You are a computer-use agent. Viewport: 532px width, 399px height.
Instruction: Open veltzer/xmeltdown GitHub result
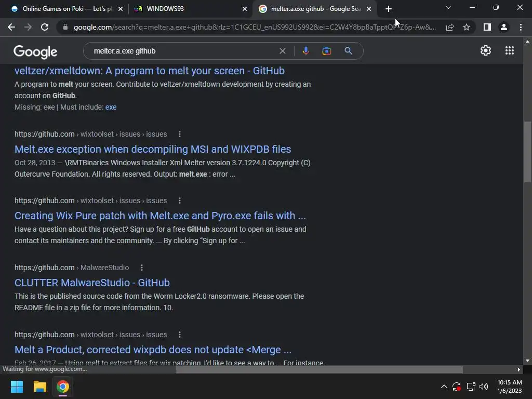150,71
